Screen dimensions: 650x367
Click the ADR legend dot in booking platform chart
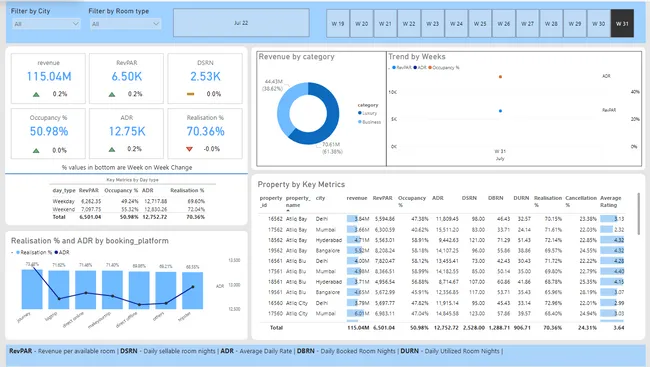(x=56, y=252)
